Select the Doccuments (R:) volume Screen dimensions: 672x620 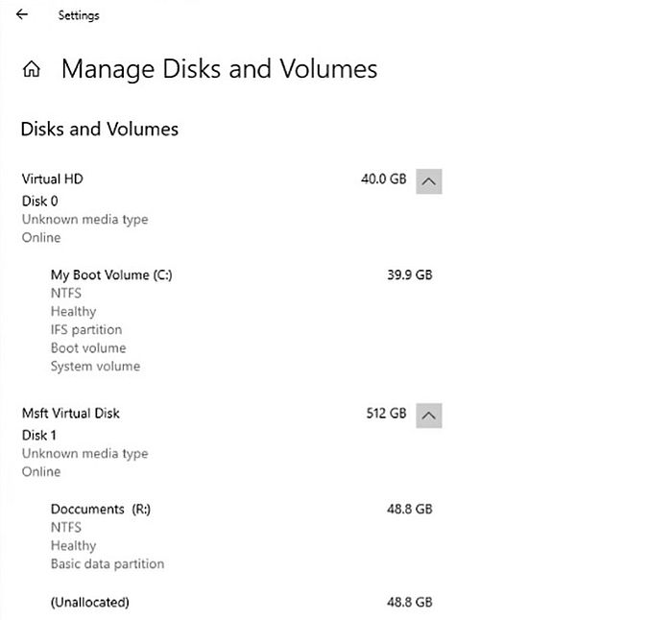click(101, 510)
